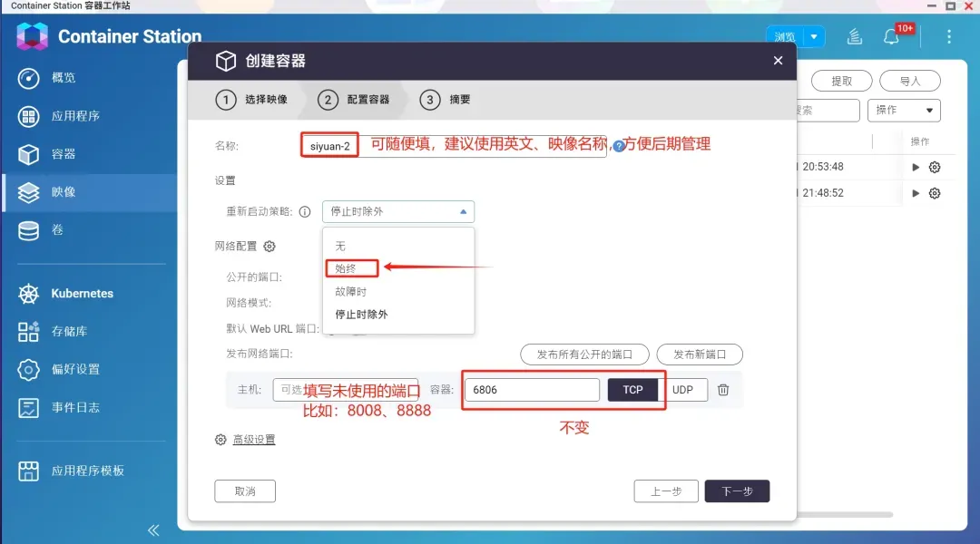Open 高级设置 advanced settings link
This screenshot has height=544, width=980.
point(254,440)
